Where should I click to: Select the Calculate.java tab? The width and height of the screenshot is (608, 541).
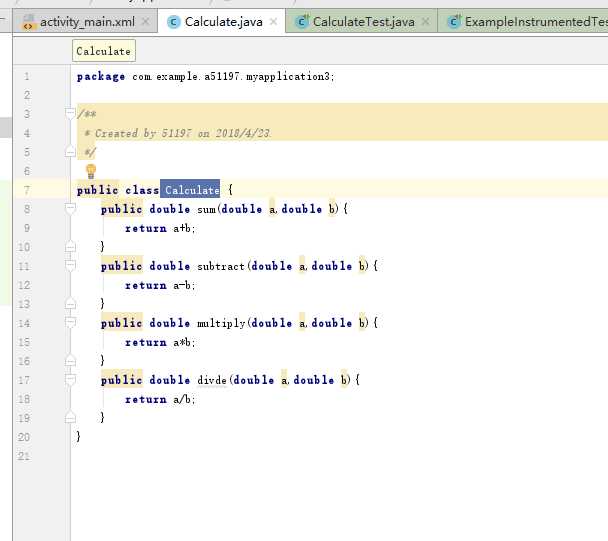[x=223, y=22]
